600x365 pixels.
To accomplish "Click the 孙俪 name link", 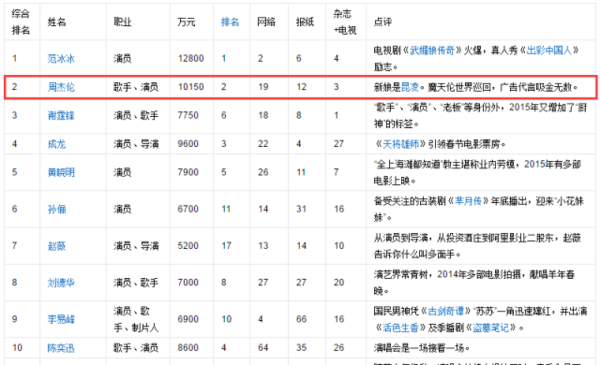I will (x=57, y=209).
